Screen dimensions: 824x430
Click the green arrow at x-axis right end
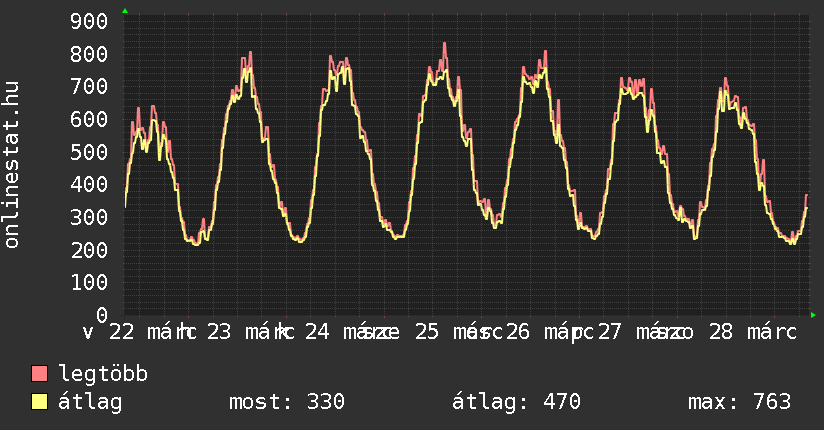814,315
